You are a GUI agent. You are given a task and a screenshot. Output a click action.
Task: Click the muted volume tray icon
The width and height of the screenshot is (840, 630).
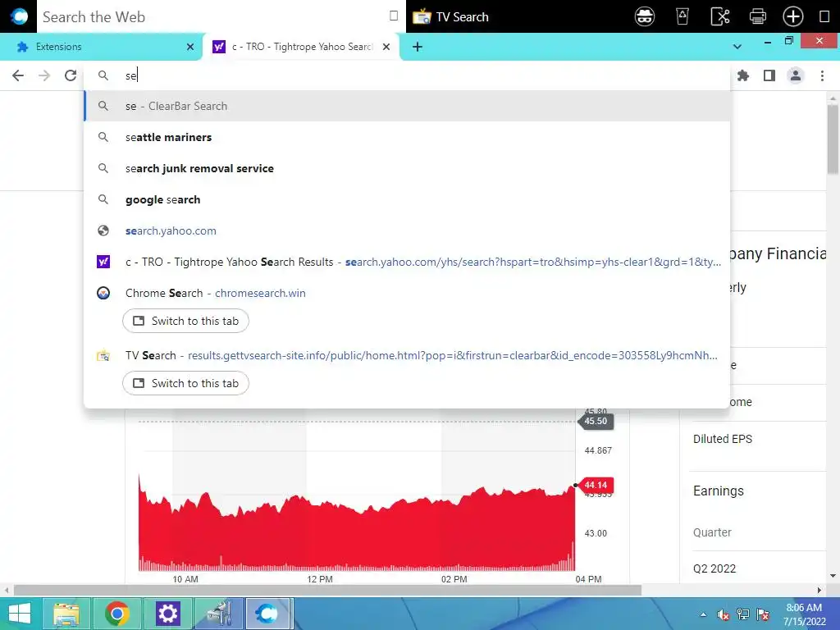(x=724, y=614)
